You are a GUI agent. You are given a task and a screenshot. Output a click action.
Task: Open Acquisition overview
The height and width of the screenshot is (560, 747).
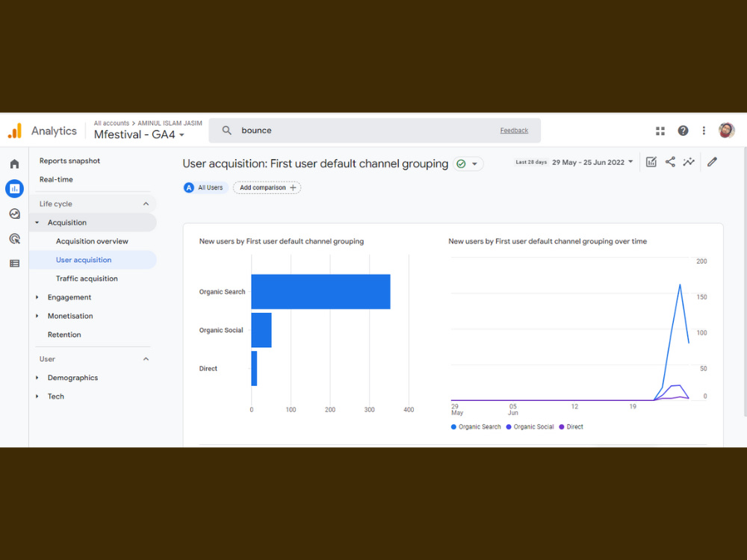point(92,241)
